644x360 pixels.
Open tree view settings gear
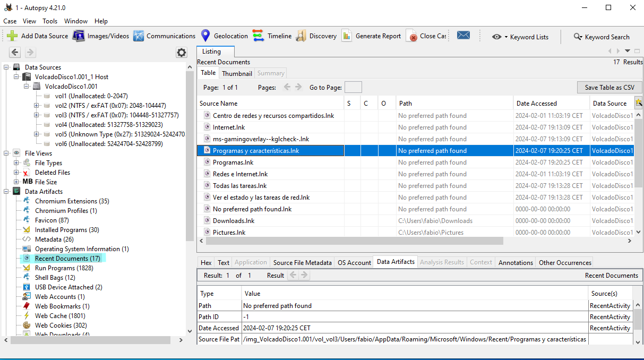pos(182,53)
